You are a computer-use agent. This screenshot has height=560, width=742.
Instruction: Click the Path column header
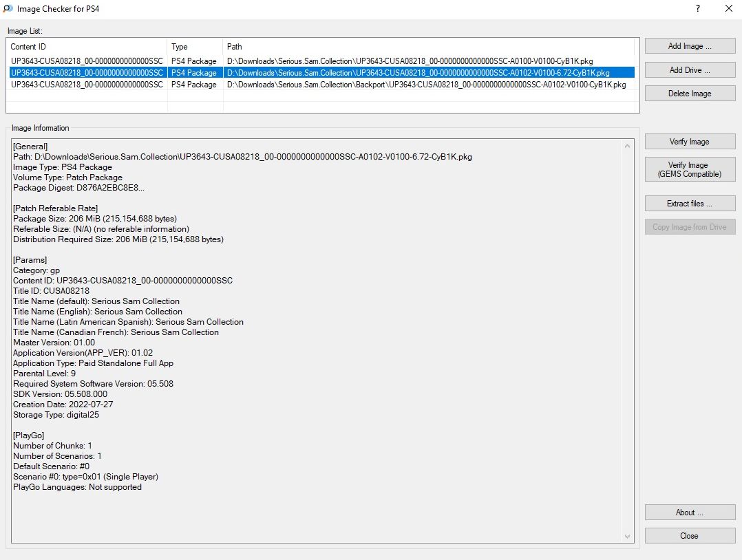tap(430, 47)
